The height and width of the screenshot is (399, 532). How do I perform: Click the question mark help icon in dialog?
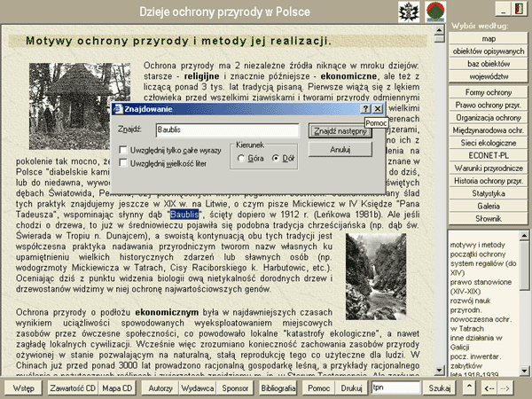click(366, 108)
